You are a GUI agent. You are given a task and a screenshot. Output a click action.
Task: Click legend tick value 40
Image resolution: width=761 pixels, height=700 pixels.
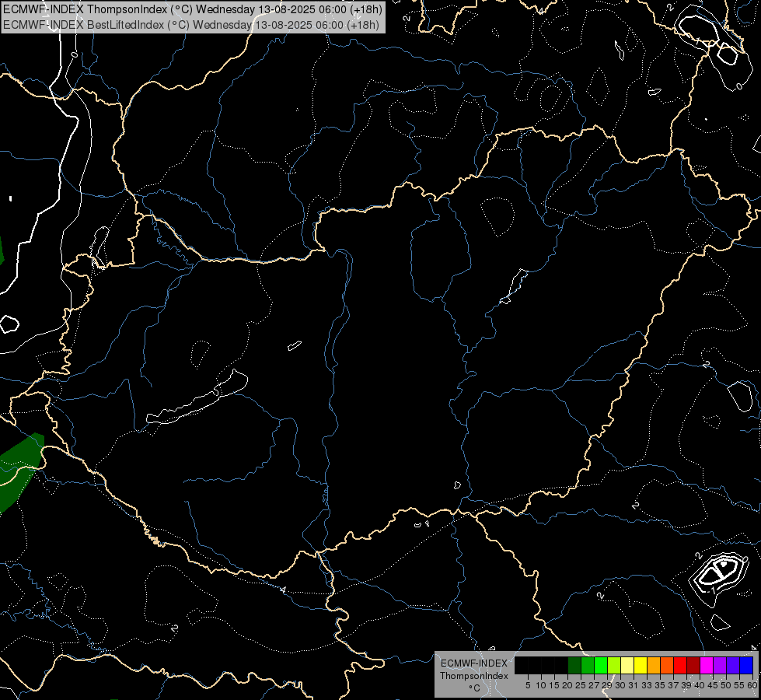[700, 685]
